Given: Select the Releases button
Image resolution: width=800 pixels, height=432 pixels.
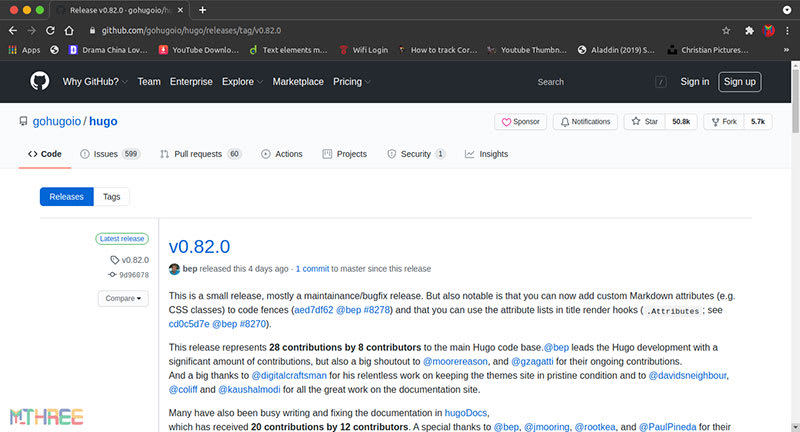Looking at the screenshot, I should [x=66, y=197].
